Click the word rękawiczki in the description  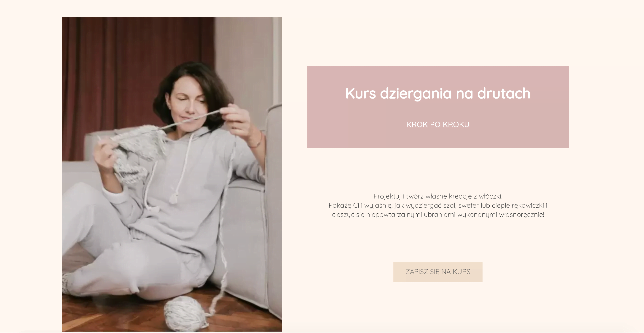pyautogui.click(x=528, y=206)
